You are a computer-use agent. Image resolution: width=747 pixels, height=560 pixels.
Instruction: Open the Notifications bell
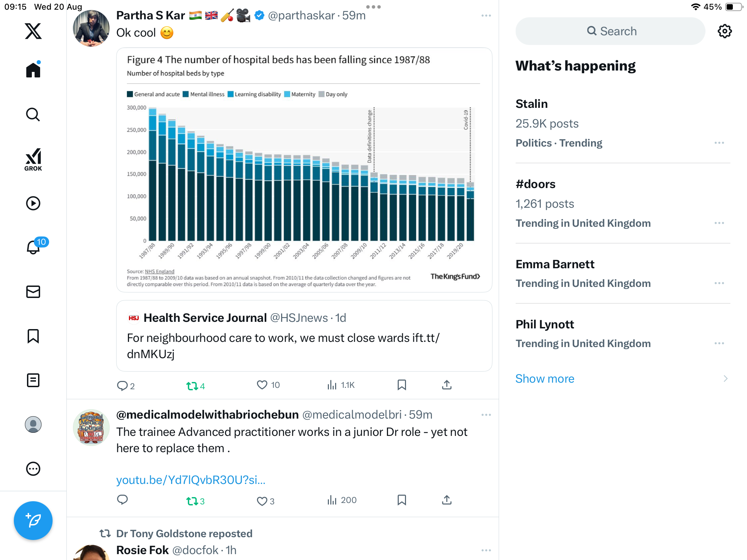click(34, 247)
